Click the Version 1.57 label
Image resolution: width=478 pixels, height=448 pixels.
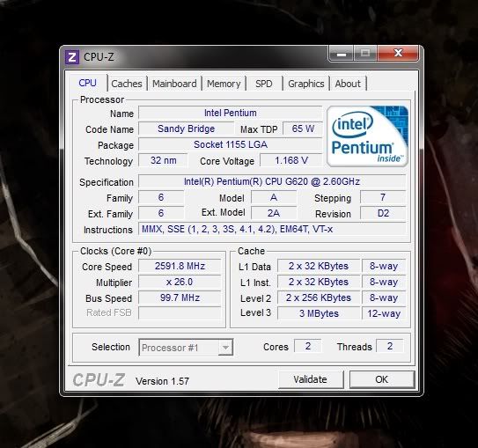163,381
